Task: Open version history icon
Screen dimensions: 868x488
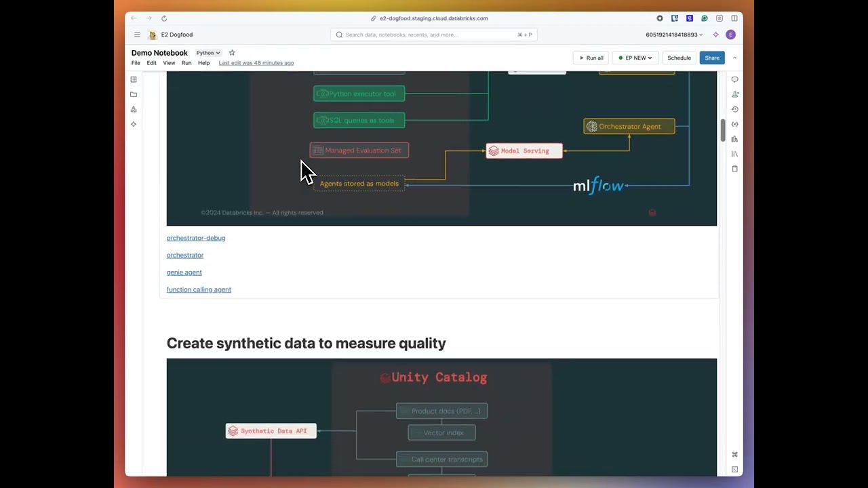Action: [734, 109]
